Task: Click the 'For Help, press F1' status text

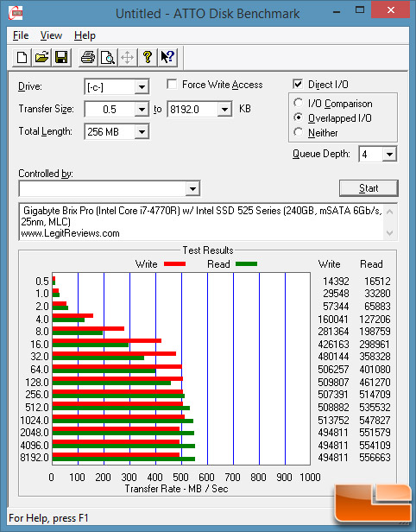Action: [x=48, y=518]
